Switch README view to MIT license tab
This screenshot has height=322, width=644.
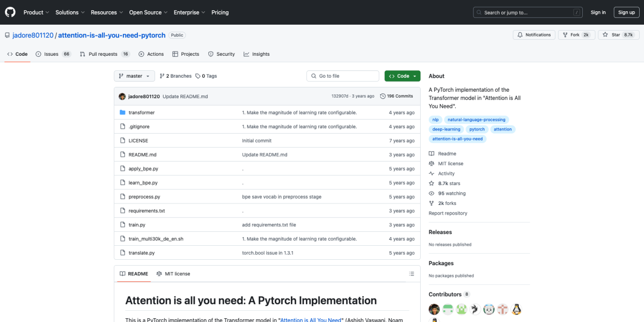(173, 274)
